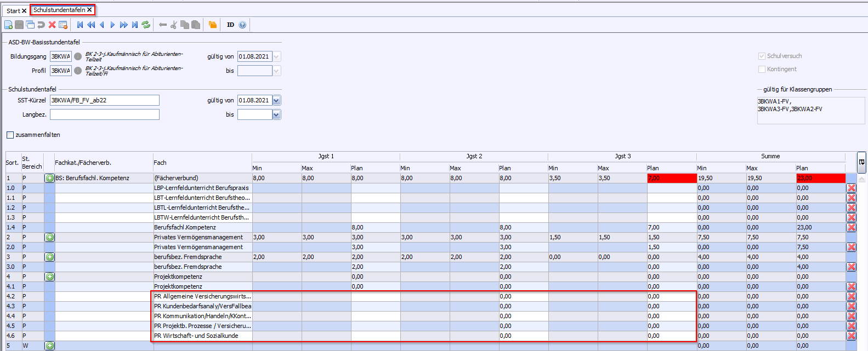Click the Langbez. input field
Image resolution: width=868 pixels, height=351 pixels.
(x=104, y=114)
